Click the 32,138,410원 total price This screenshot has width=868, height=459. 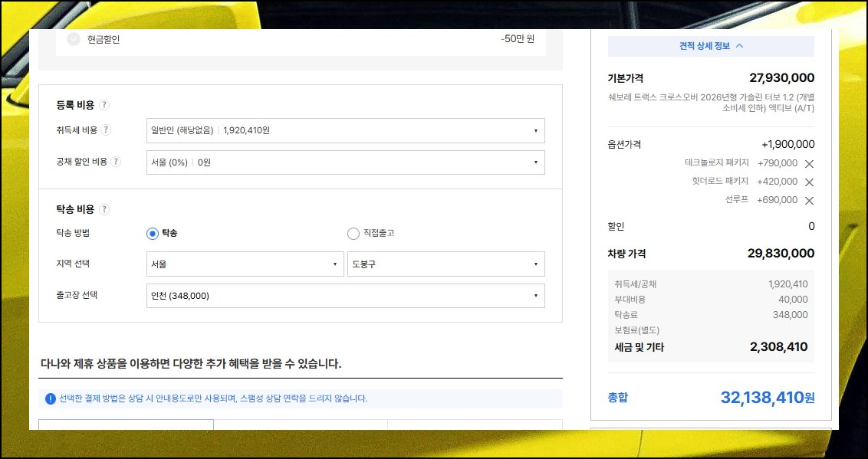coord(768,397)
